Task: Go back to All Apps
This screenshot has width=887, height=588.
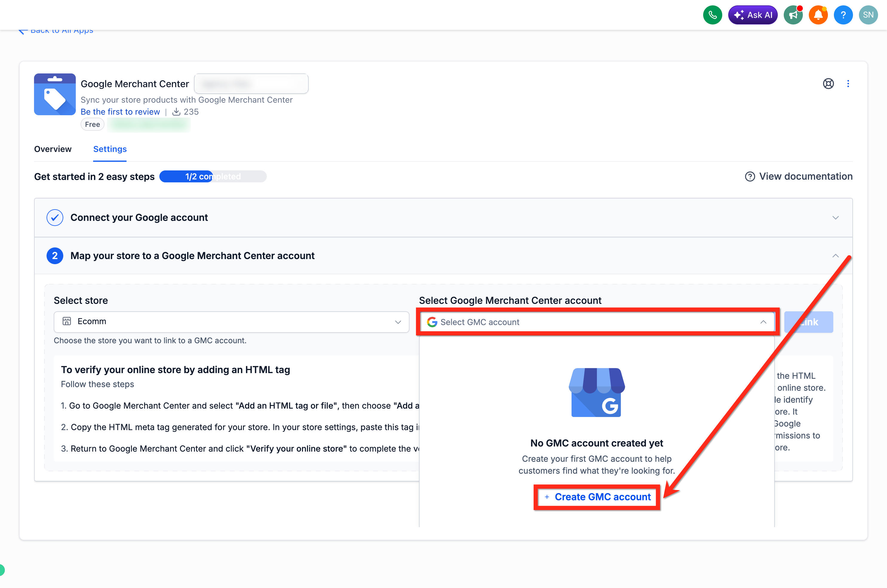Action: 56,31
